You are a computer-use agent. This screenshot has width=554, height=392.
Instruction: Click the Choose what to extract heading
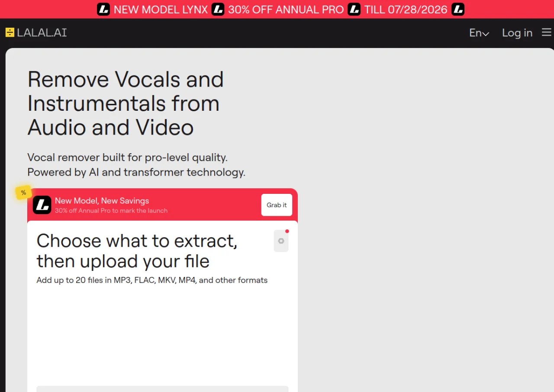click(x=137, y=251)
